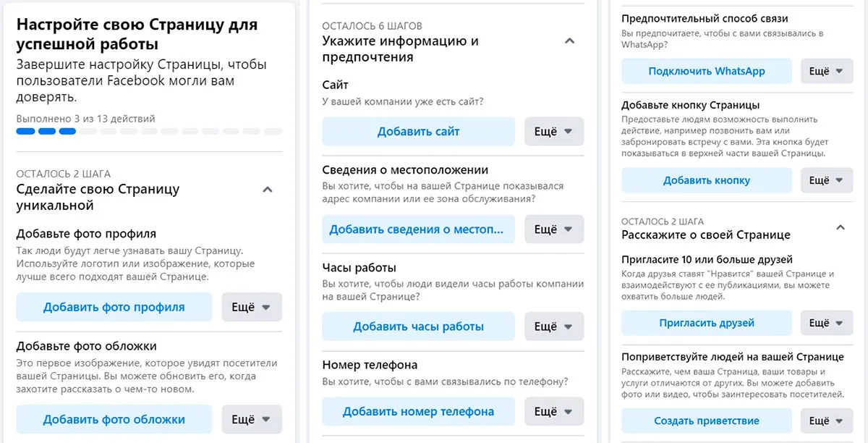Viewport: 868px width, 443px height.
Task: Click the setup progress bar indicator
Action: pos(149,132)
